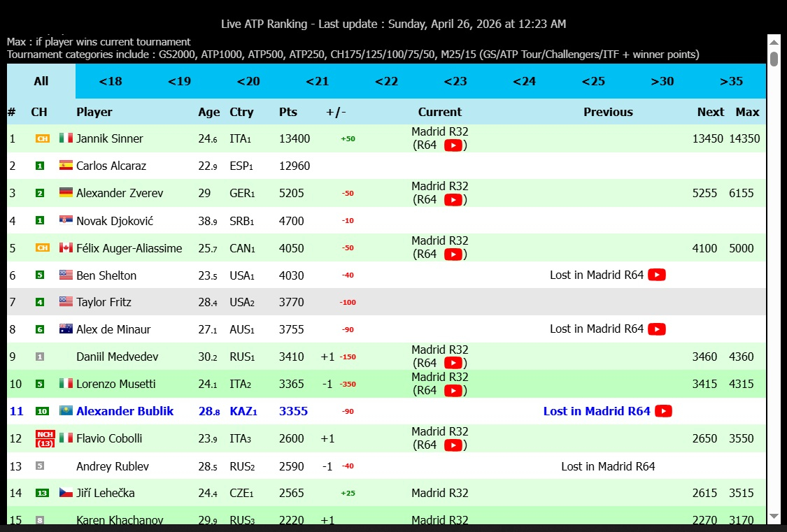Sort by the Age column header

(x=208, y=112)
